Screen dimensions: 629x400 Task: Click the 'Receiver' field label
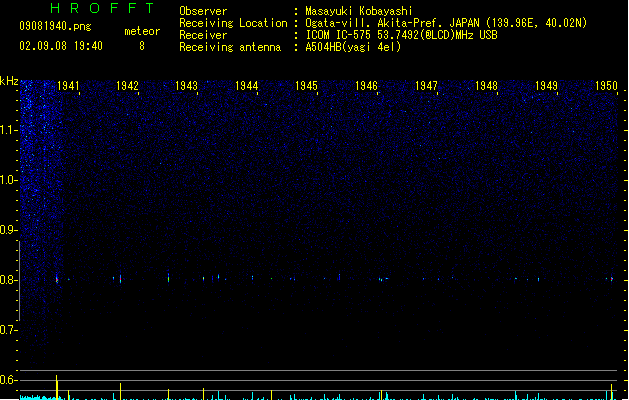click(203, 35)
